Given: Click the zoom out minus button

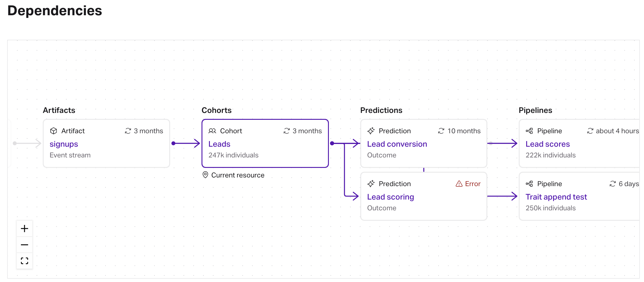Looking at the screenshot, I should click(25, 245).
